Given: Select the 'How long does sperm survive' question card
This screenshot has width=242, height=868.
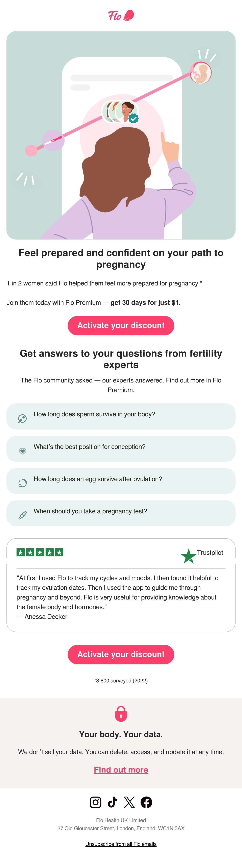Looking at the screenshot, I should coord(121,416).
